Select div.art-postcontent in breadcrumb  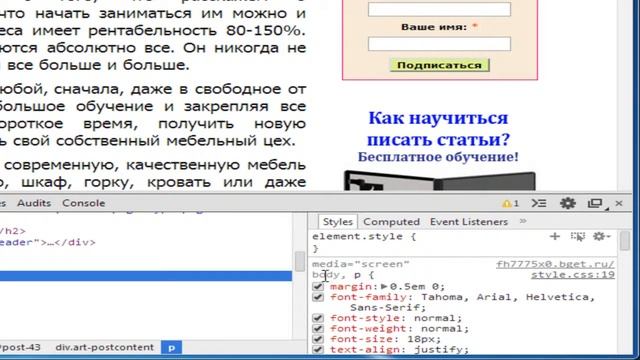coord(104,347)
